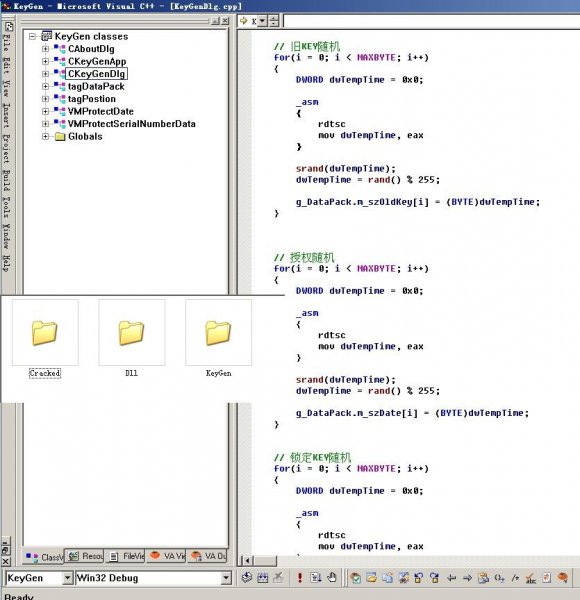Open the File menu in vertical menu bar
Viewport: 580px width, 600px height.
7,43
